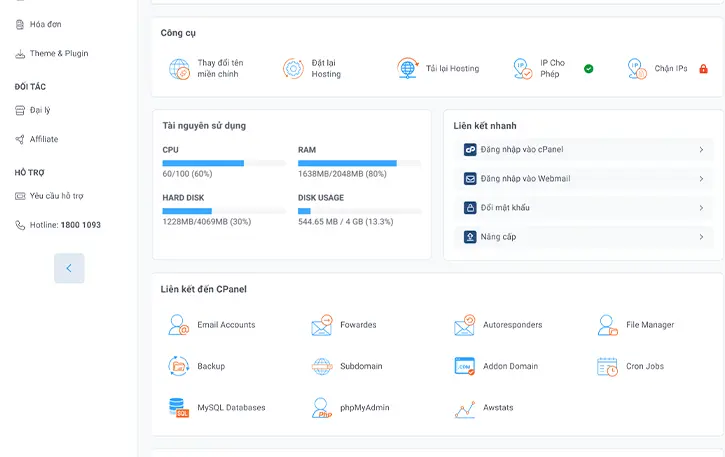Click the Forwardes mail icon
This screenshot has width=725, height=457.
pyautogui.click(x=321, y=325)
